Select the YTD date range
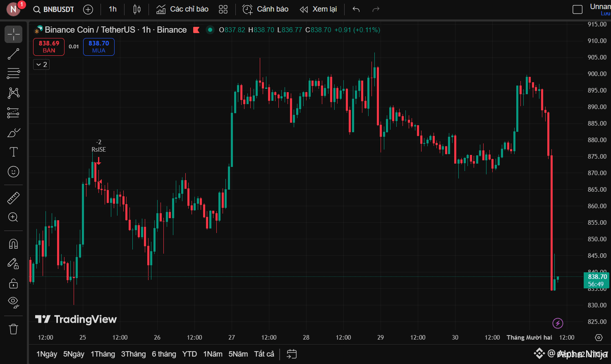Viewport: 611px width, 364px height. tap(189, 354)
